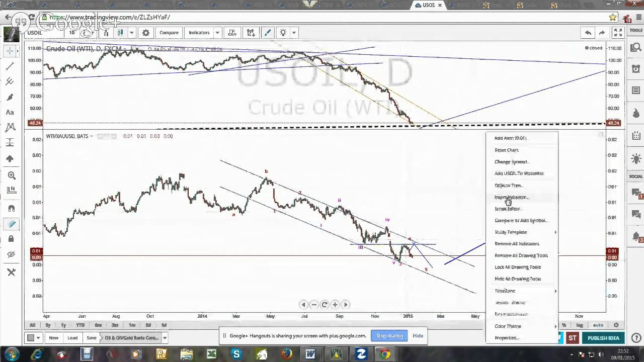Click Hide in Hangouts sharing bar

(x=418, y=336)
